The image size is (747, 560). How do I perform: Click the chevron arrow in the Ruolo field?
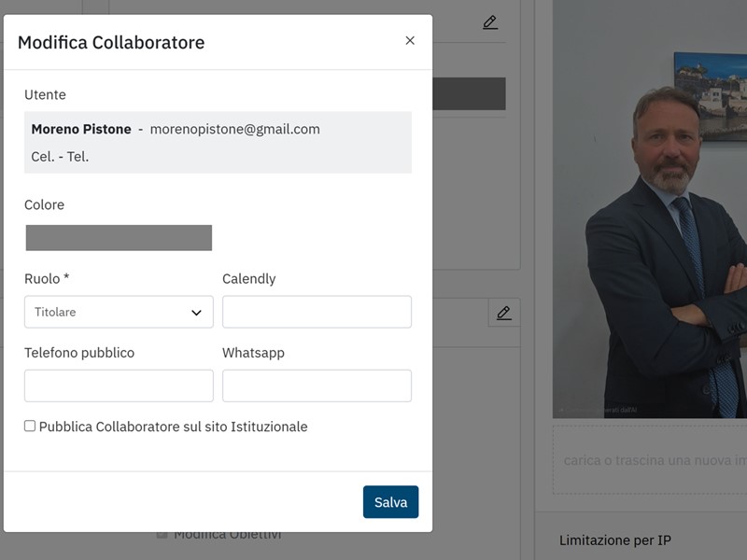pyautogui.click(x=196, y=313)
